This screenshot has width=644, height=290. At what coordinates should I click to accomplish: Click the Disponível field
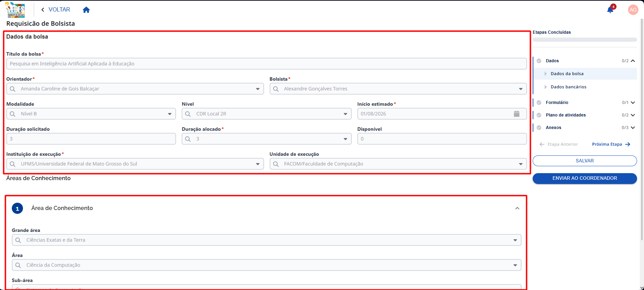click(x=442, y=139)
